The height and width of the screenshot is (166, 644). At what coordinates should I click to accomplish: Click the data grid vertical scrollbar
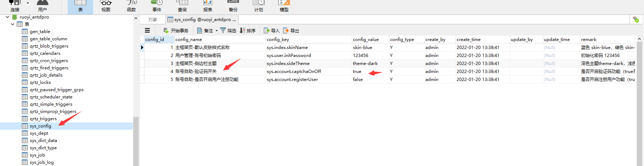pyautogui.click(x=639, y=104)
